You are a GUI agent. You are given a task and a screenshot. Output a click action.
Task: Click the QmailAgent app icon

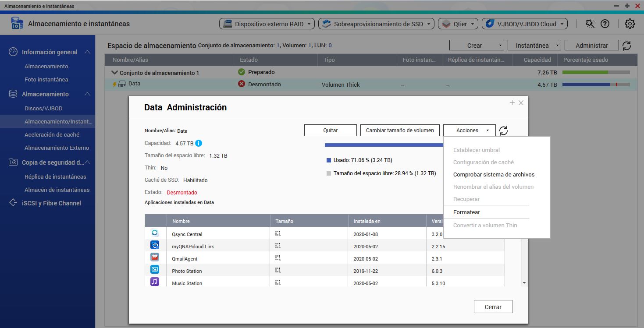point(155,258)
